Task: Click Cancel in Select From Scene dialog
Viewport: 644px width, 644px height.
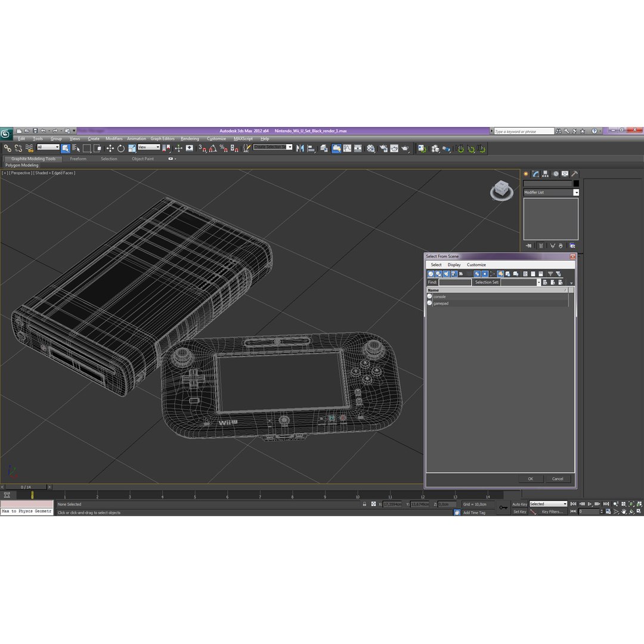Action: 558,479
